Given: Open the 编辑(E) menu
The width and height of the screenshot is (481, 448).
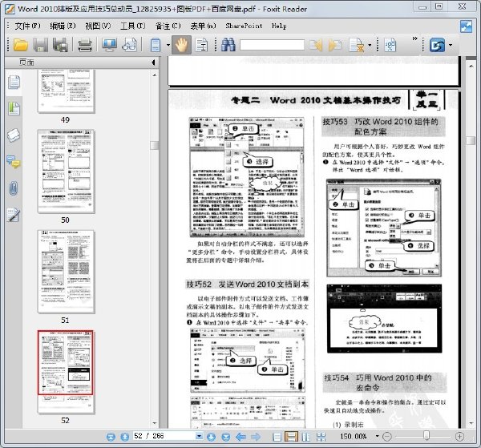Looking at the screenshot, I should [x=63, y=26].
